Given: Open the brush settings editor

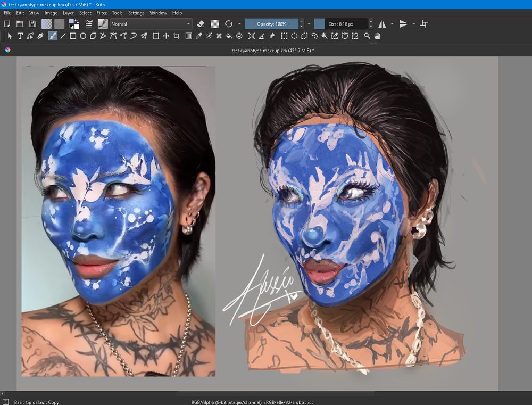Looking at the screenshot, I should 89,24.
